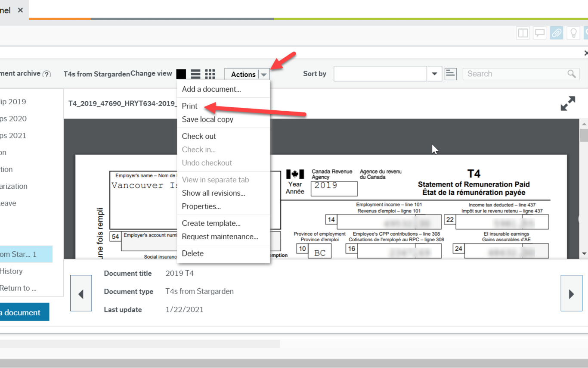This screenshot has height=368, width=588.
Task: Open the lightbulb suggestions panel
Action: click(x=573, y=33)
